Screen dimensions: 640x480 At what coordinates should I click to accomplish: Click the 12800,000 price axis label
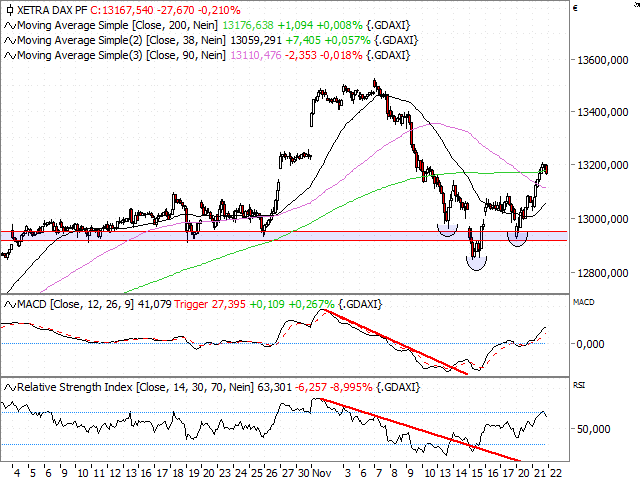coord(602,273)
